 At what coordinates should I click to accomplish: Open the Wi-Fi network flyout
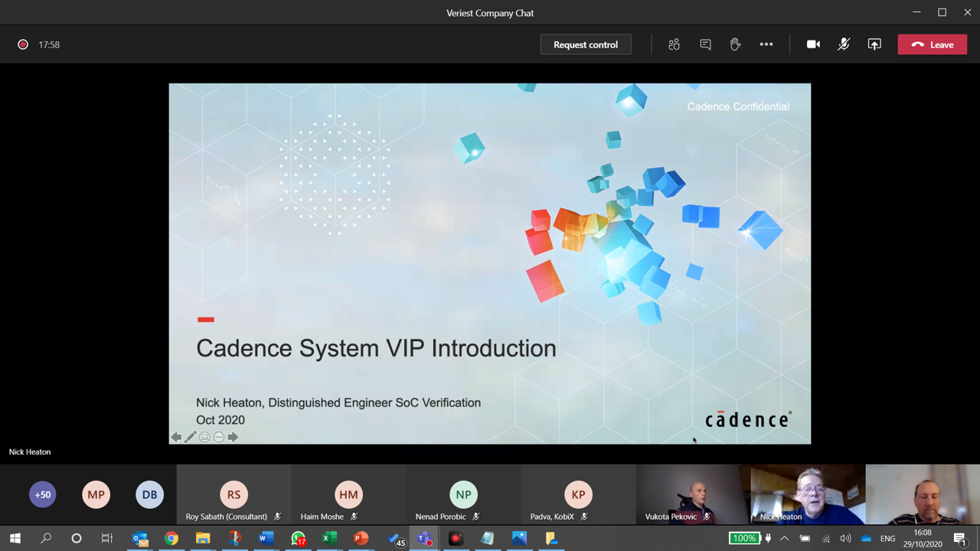pos(825,538)
